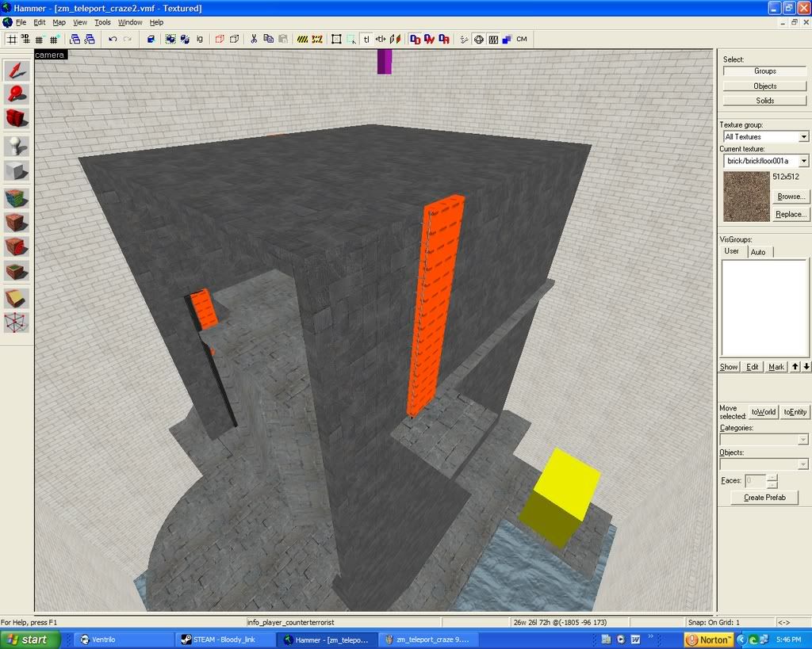Screen dimensions: 812x649
Task: Choose the Vertex manipulation tool
Action: [17, 323]
